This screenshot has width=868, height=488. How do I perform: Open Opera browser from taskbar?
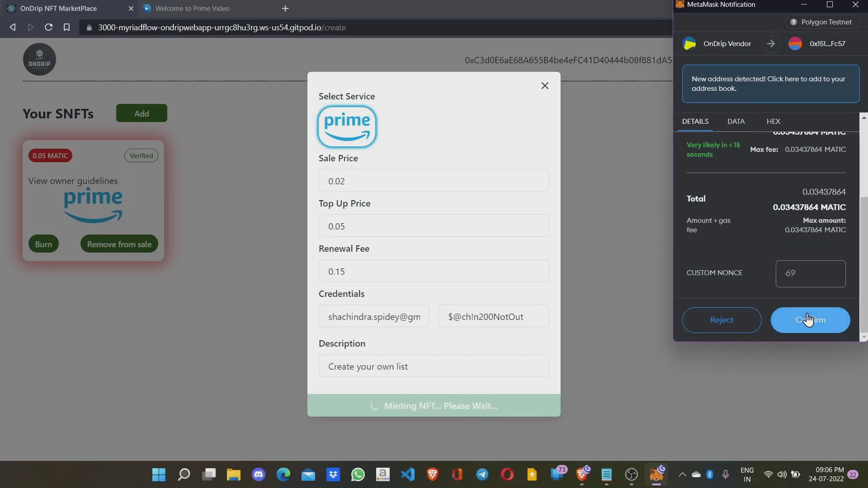[x=507, y=474]
